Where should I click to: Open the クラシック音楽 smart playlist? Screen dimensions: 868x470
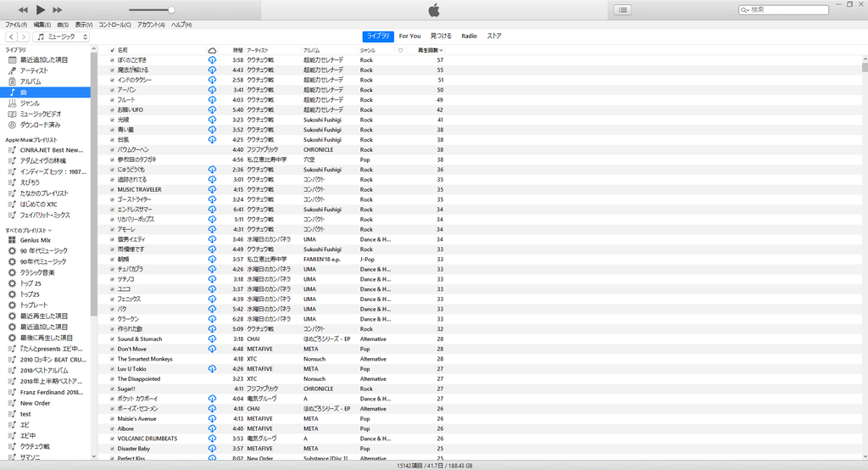37,272
